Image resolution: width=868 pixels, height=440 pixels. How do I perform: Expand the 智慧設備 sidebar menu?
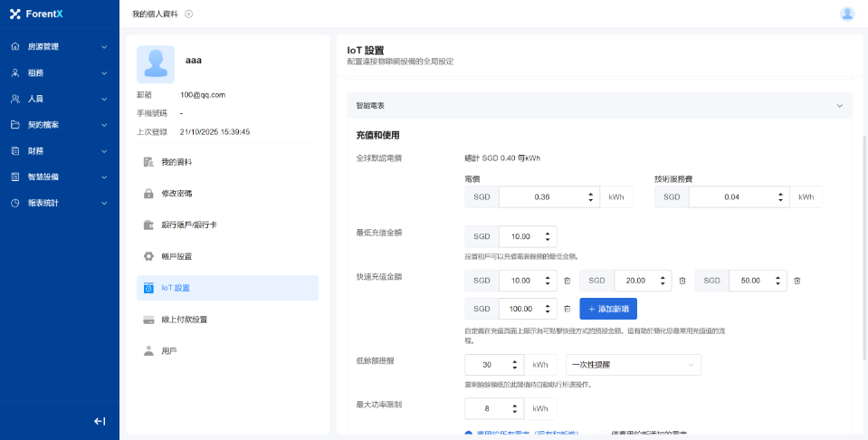click(x=59, y=177)
